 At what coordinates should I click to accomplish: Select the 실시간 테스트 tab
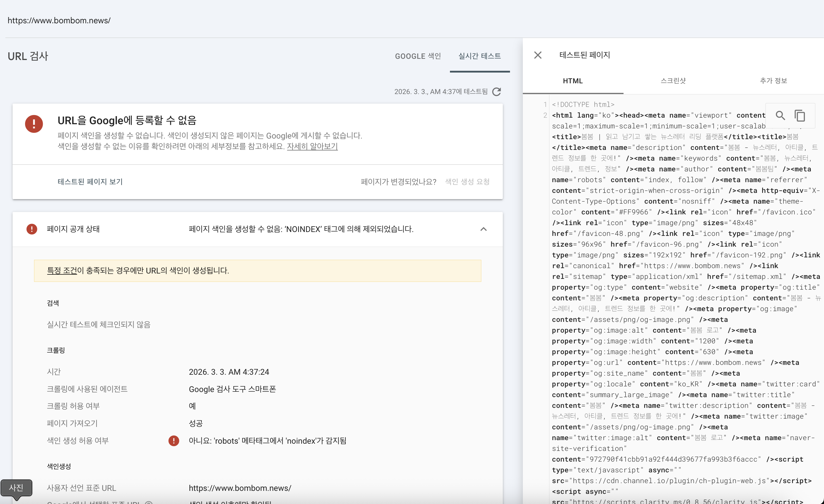tap(479, 56)
